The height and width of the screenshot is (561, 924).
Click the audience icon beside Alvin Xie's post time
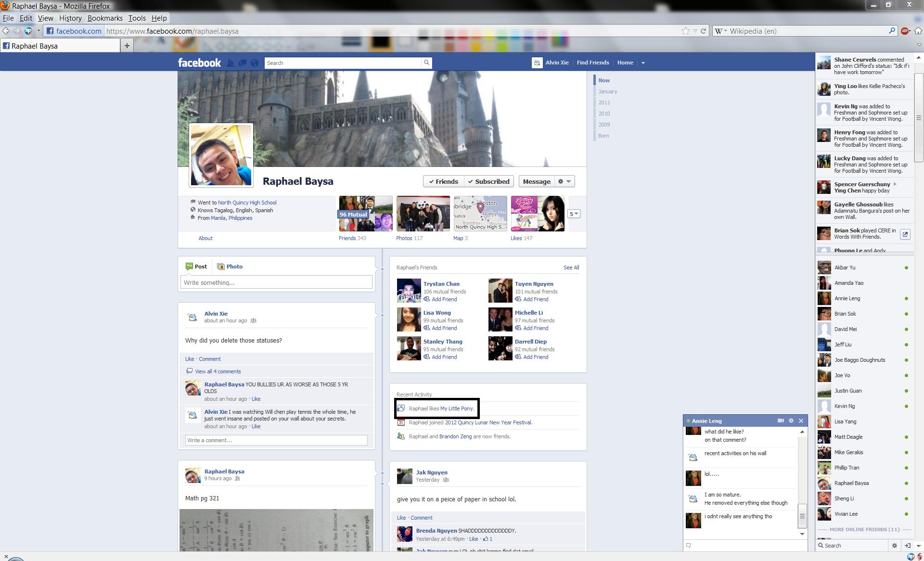(x=254, y=320)
